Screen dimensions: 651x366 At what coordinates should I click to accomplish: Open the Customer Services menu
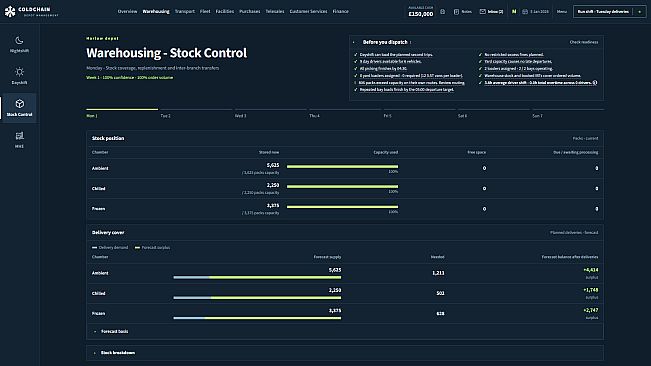pos(308,12)
